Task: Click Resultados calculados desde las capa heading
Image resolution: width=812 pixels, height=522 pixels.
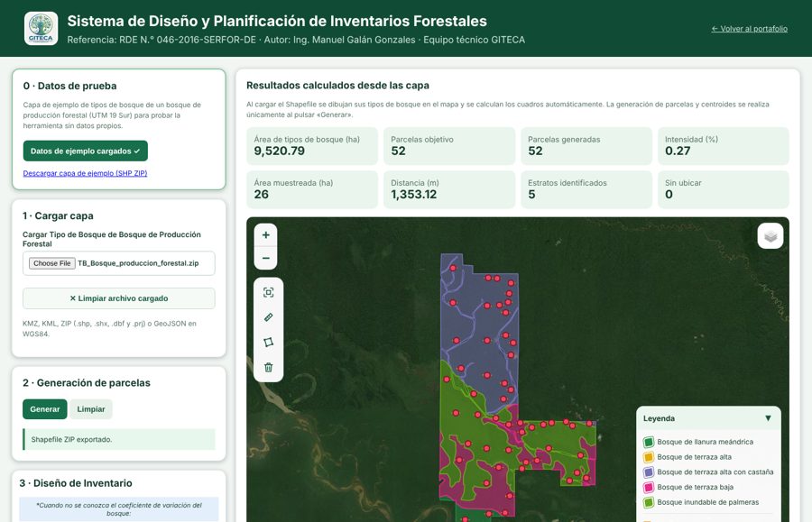Action: tap(337, 86)
